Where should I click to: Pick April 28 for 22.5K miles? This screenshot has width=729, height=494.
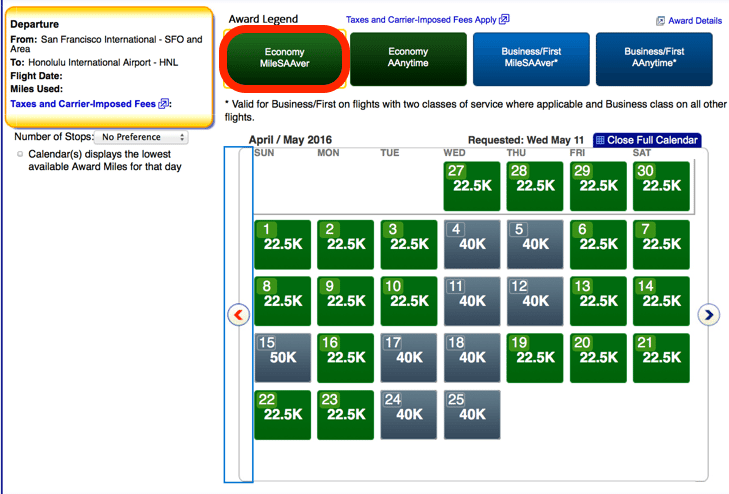[535, 186]
